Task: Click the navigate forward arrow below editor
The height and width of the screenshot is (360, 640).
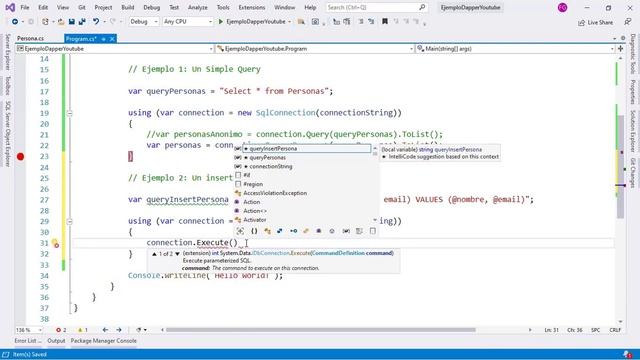Action: coord(119,330)
